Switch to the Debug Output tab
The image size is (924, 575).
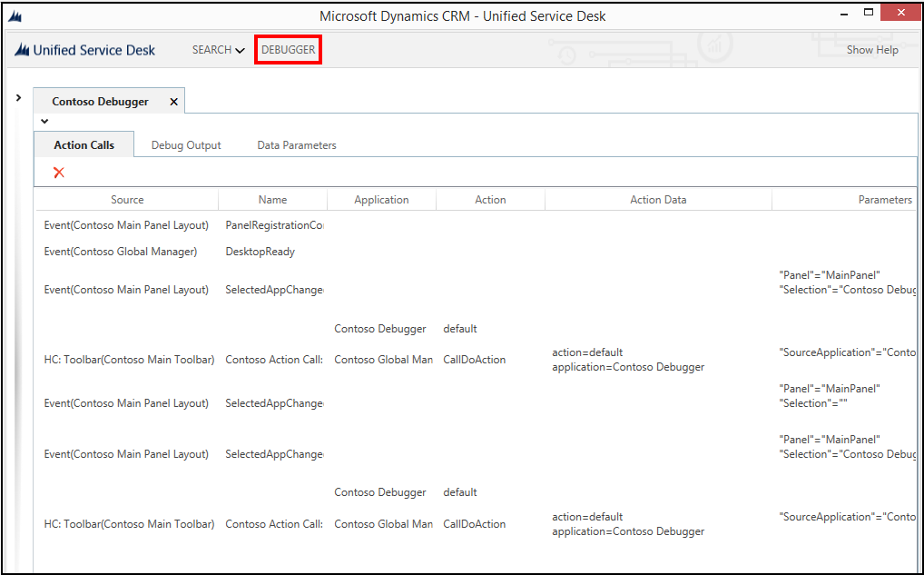tap(186, 144)
